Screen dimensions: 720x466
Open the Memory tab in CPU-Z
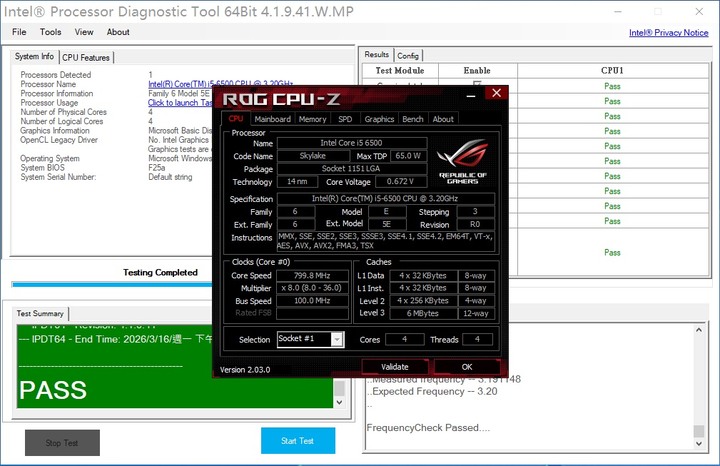click(x=312, y=119)
